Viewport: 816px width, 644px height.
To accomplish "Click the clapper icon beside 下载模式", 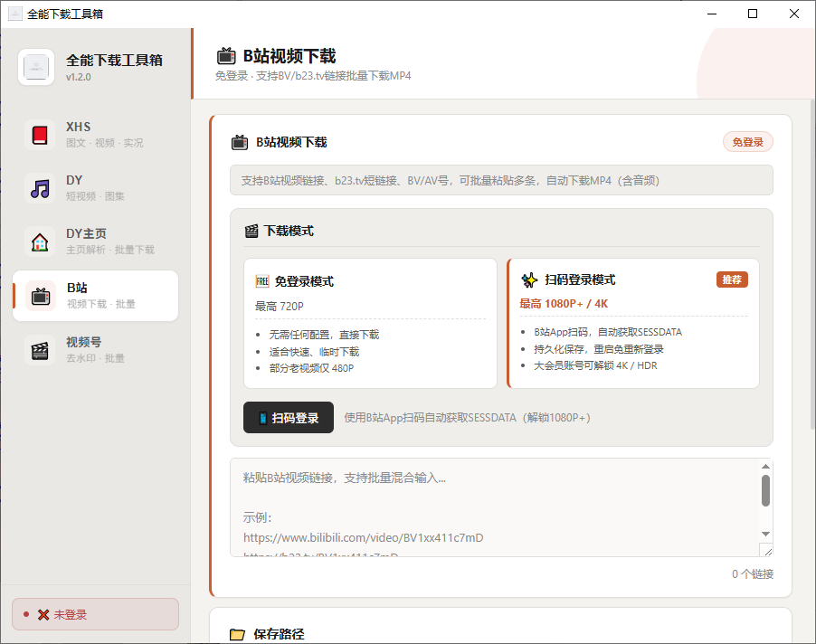I will (251, 231).
